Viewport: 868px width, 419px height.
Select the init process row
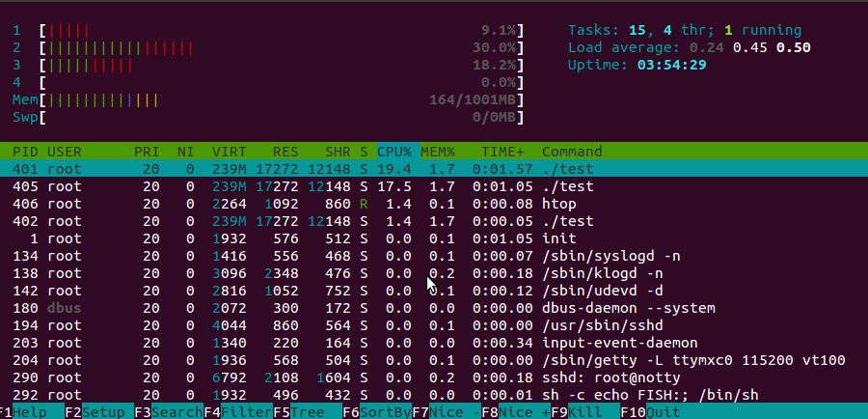[x=434, y=238]
